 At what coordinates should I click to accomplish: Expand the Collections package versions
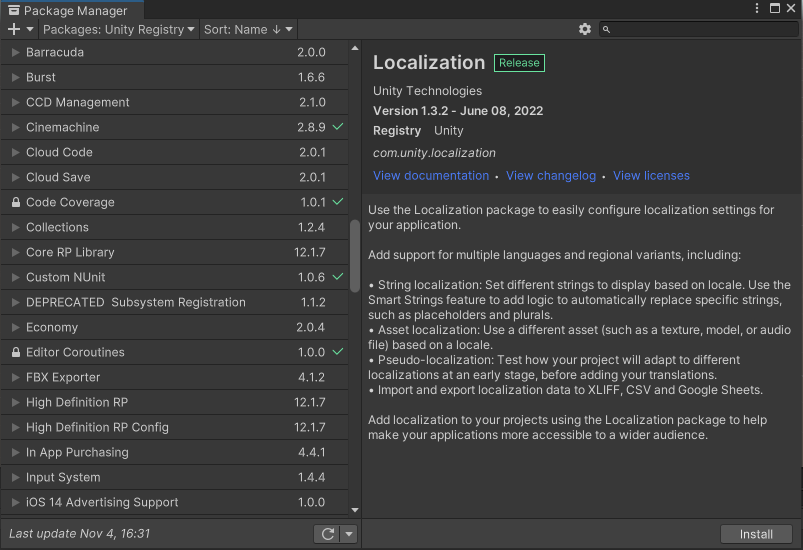pyautogui.click(x=15, y=227)
